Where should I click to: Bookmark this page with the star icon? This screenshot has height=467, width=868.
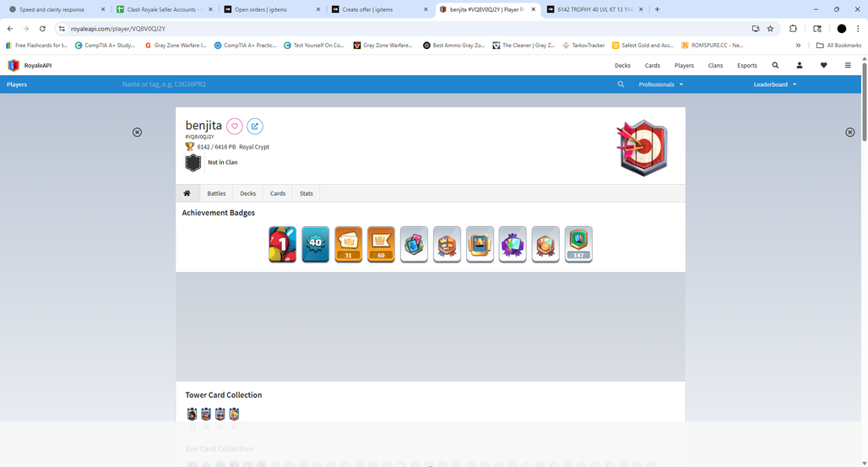pyautogui.click(x=770, y=29)
